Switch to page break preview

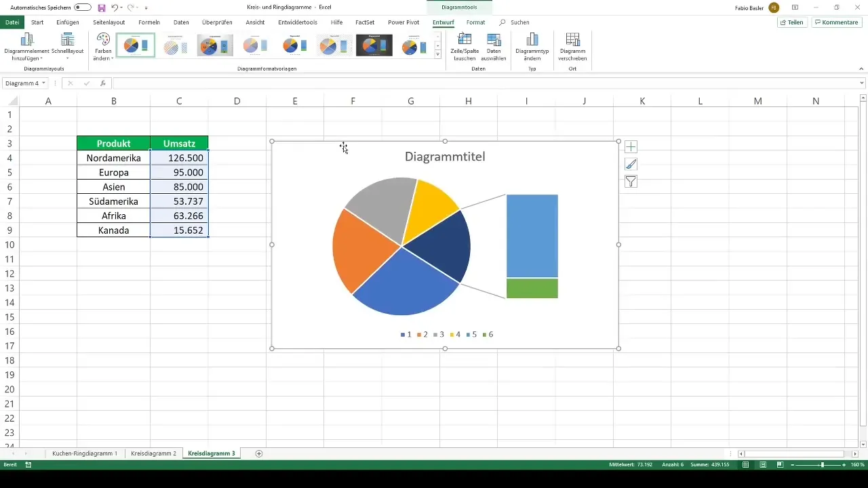point(780,464)
